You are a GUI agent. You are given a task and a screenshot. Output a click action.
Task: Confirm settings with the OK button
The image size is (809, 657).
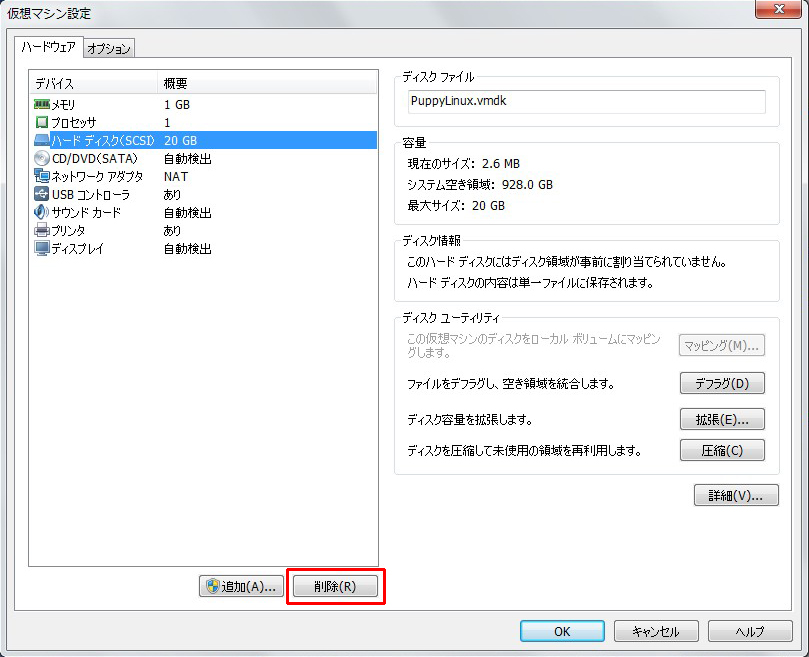click(x=561, y=631)
